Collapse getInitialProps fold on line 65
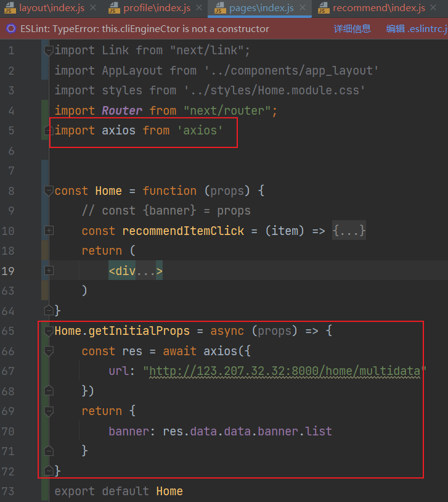 coord(49,331)
